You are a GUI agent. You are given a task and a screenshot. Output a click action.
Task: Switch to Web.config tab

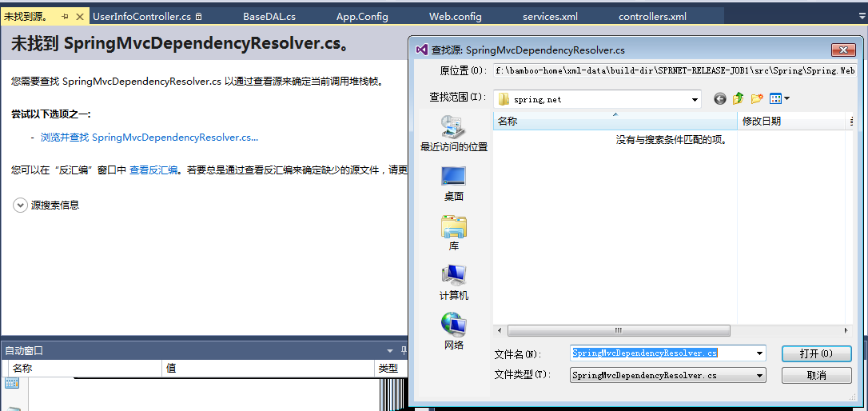[x=455, y=17]
